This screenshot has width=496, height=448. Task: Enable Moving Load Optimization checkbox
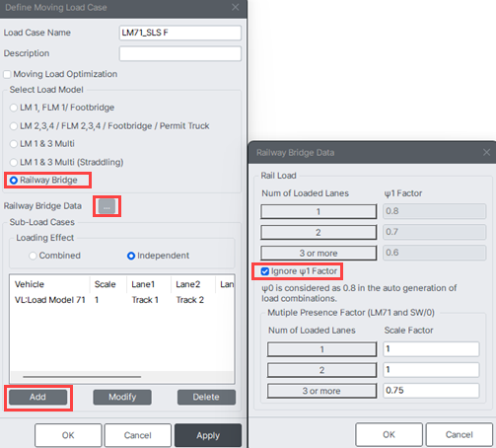click(7, 74)
